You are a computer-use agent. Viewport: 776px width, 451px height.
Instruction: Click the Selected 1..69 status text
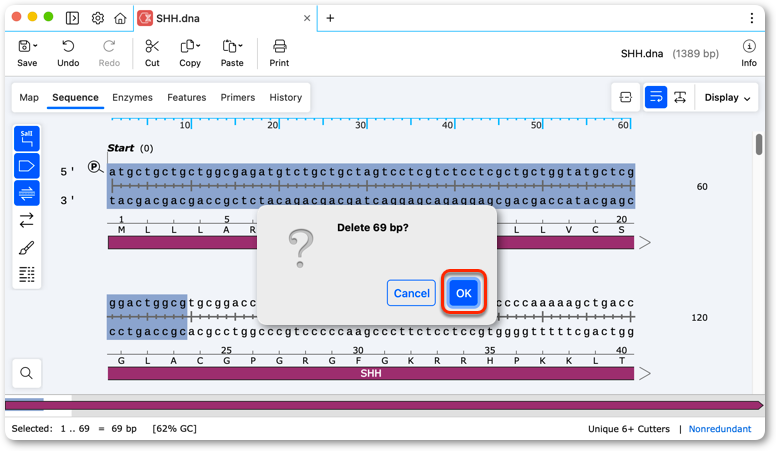click(74, 429)
